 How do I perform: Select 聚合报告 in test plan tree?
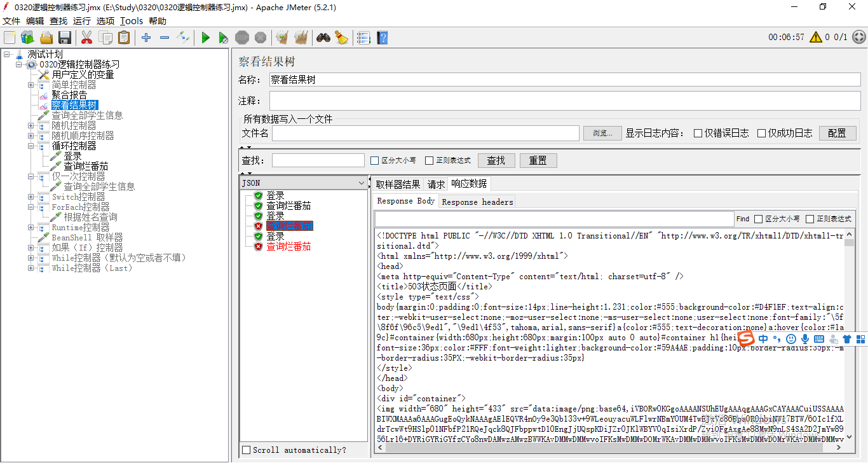tap(69, 95)
